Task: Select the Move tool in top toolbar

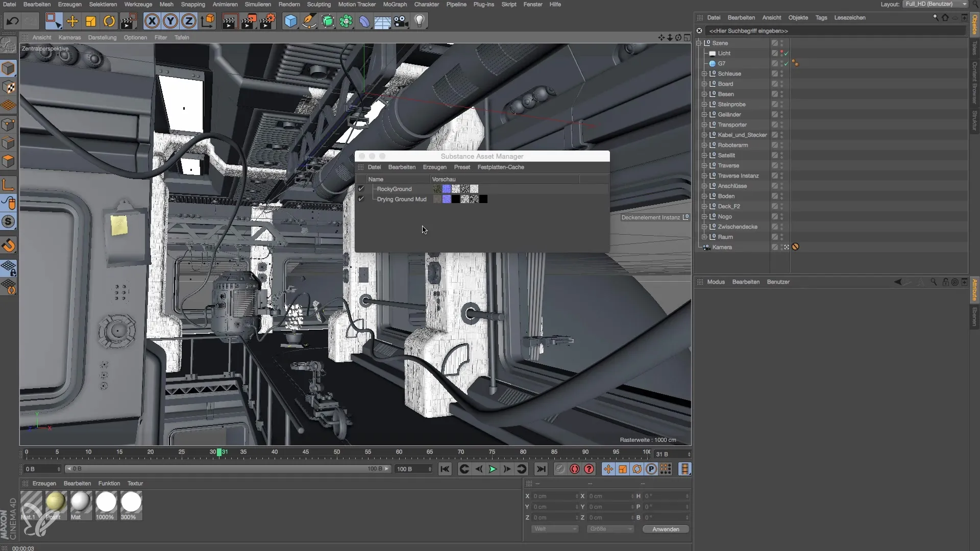Action: point(72,21)
